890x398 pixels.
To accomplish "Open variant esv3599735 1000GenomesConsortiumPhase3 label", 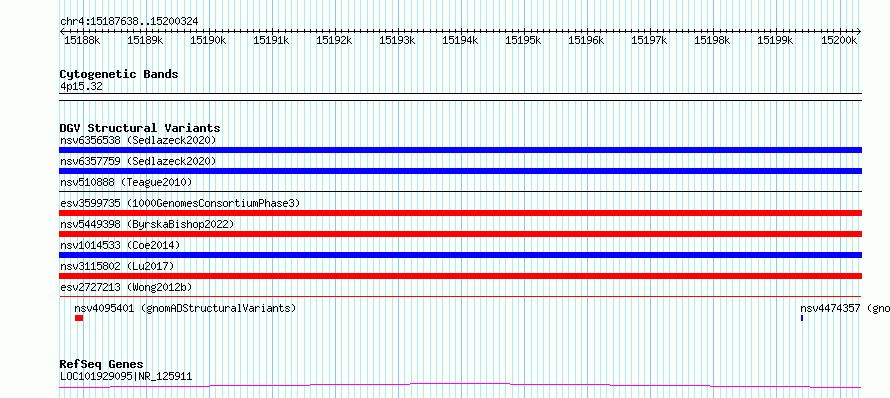I will [x=180, y=203].
